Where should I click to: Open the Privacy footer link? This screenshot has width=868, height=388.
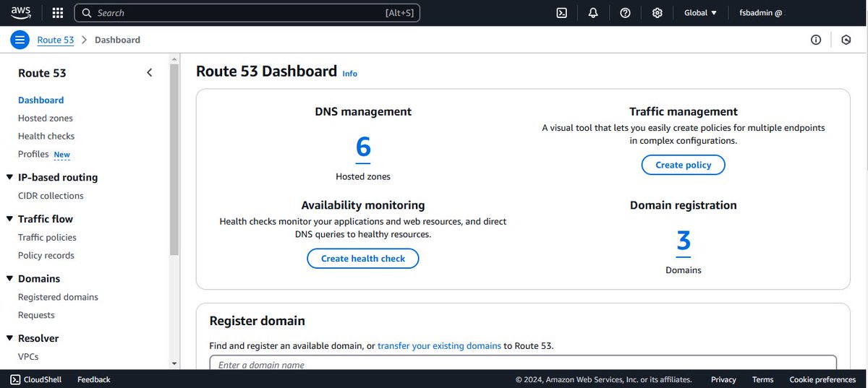[x=723, y=379]
